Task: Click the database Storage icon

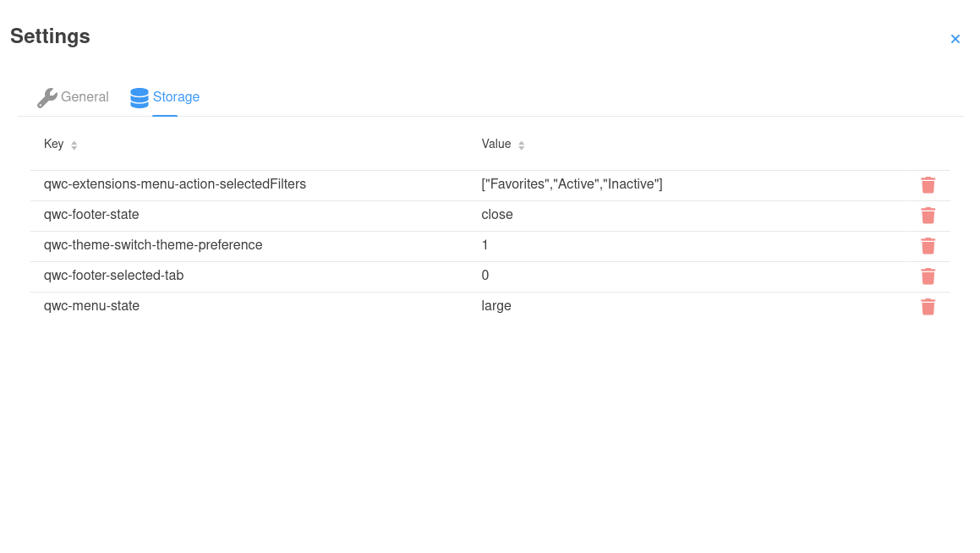Action: click(140, 97)
